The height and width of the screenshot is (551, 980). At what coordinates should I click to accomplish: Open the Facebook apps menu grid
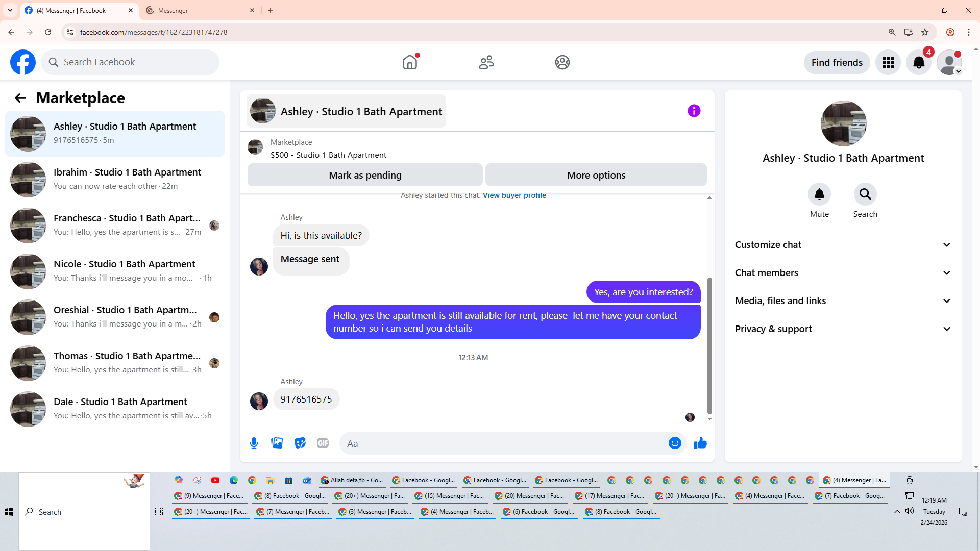coord(888,62)
